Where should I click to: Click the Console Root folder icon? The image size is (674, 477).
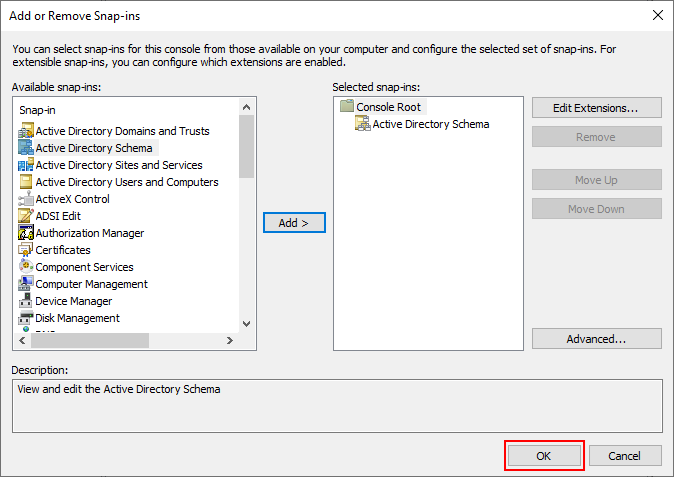(346, 106)
